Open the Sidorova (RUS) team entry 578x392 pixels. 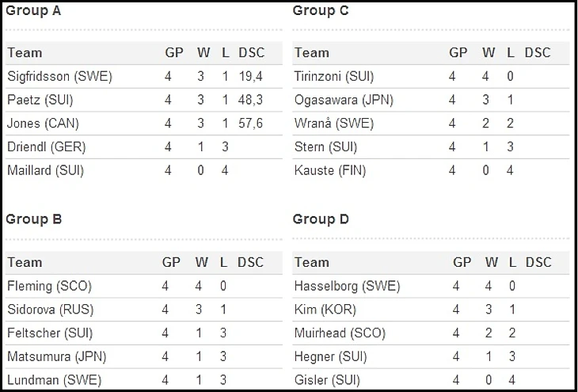[48, 309]
